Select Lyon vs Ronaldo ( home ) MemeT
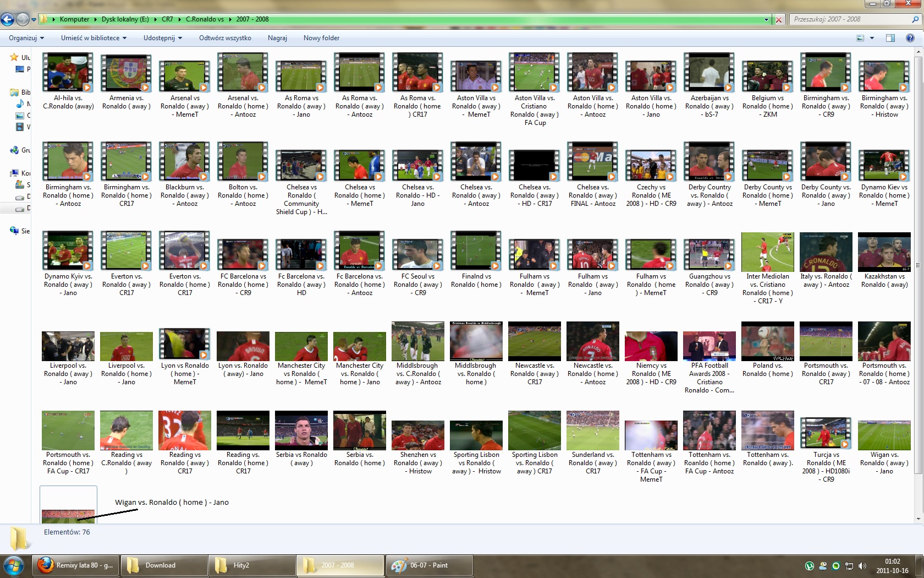924x578 pixels. point(185,357)
